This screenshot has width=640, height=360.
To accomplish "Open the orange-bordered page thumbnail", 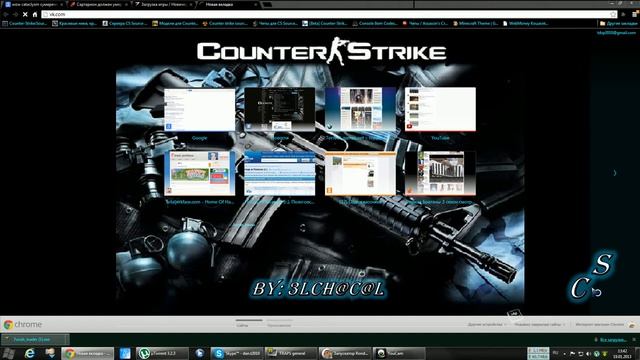I will pos(360,173).
